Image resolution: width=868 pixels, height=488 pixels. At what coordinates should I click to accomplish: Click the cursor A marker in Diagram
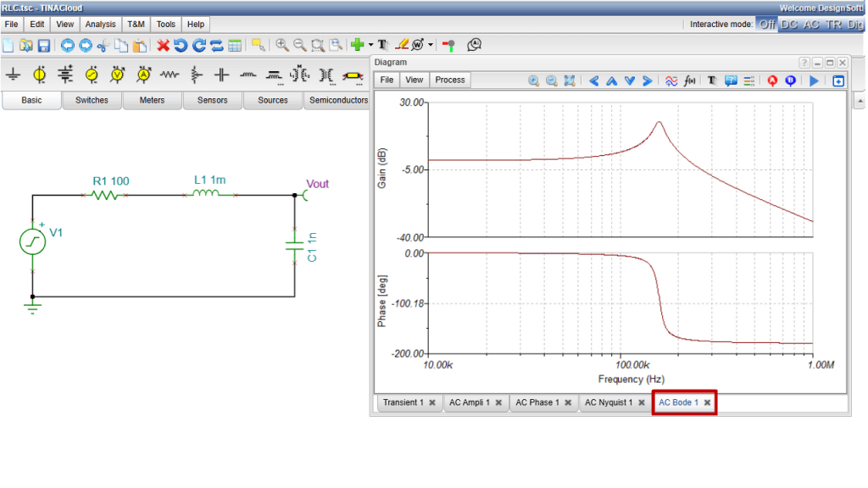tap(772, 80)
